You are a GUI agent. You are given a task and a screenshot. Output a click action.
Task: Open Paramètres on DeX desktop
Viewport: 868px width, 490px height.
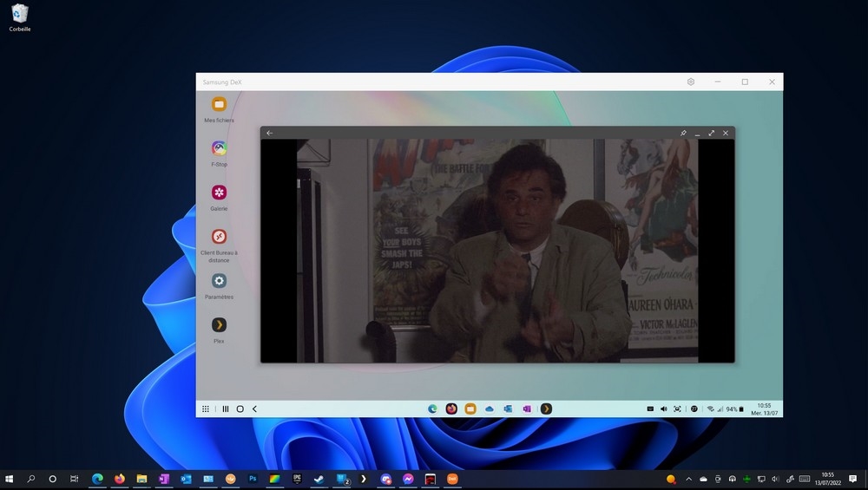pos(219,281)
